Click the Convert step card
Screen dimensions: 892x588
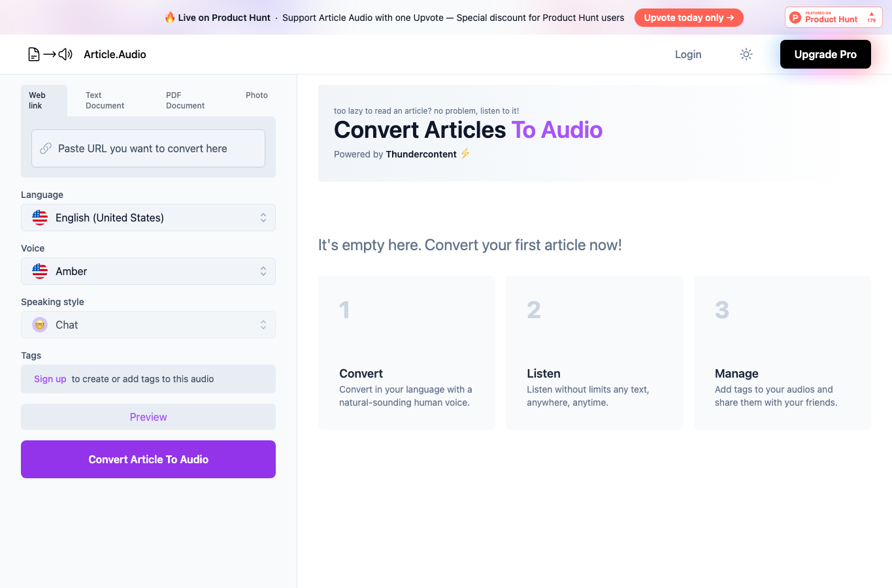tap(406, 353)
